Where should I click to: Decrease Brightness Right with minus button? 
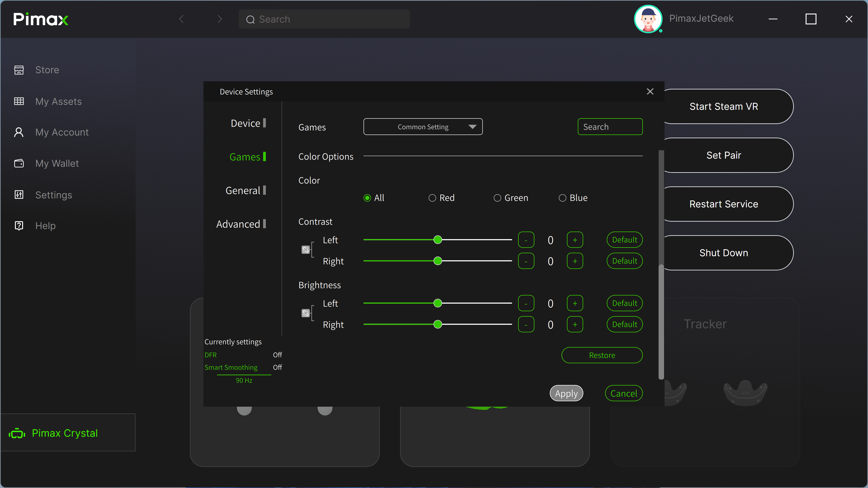pos(526,324)
